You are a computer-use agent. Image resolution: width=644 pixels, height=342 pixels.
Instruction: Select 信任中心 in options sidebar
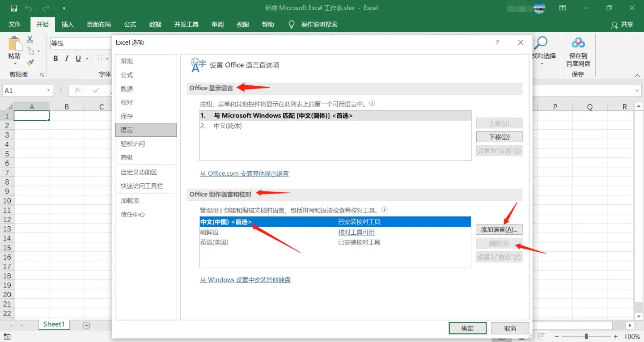pyautogui.click(x=146, y=215)
